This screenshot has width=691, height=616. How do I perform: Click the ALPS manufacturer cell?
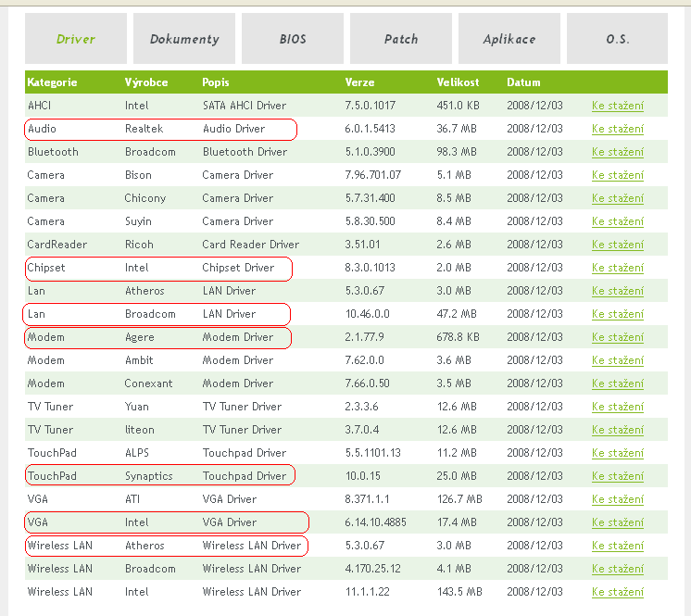(x=137, y=453)
